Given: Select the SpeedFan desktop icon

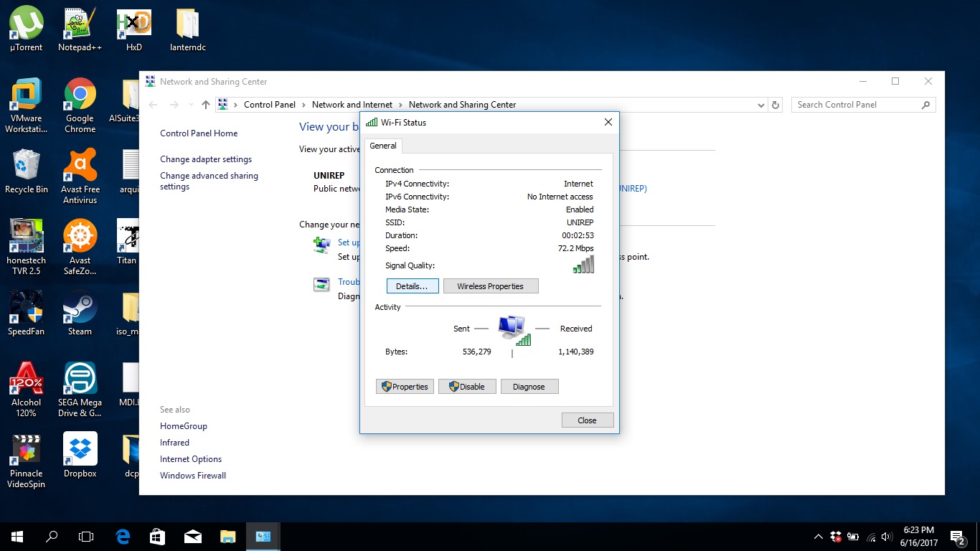Looking at the screenshot, I should point(27,314).
